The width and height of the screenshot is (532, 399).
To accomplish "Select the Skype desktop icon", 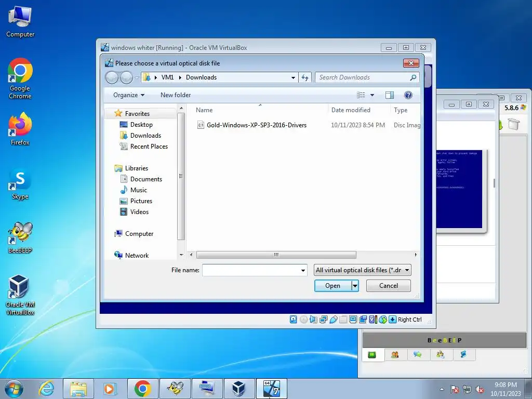I will pos(20,184).
